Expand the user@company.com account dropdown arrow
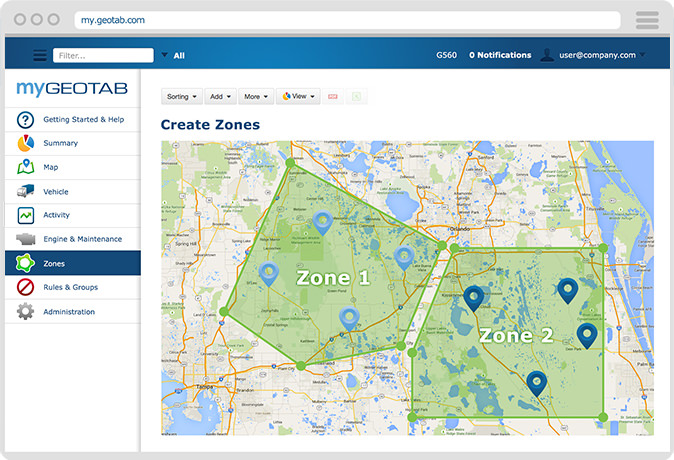Viewport: 674px width, 460px height. pos(643,55)
